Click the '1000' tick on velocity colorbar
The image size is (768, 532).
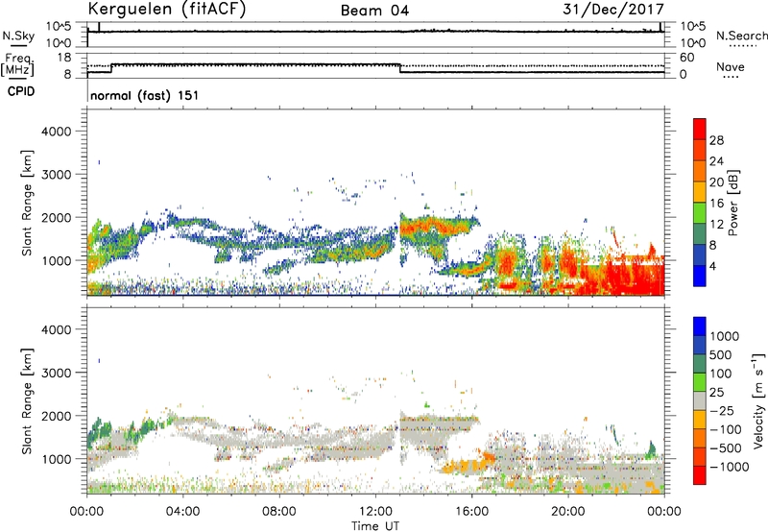pyautogui.click(x=725, y=336)
